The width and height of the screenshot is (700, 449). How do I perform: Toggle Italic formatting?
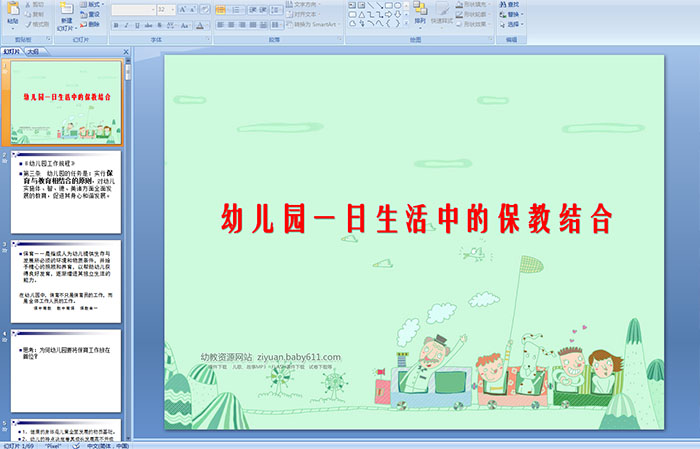[126, 25]
